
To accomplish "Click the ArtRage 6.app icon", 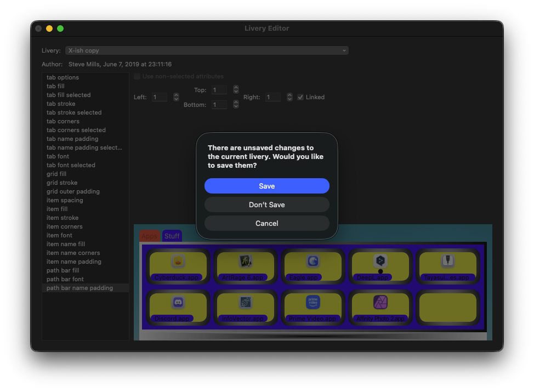I will click(245, 262).
